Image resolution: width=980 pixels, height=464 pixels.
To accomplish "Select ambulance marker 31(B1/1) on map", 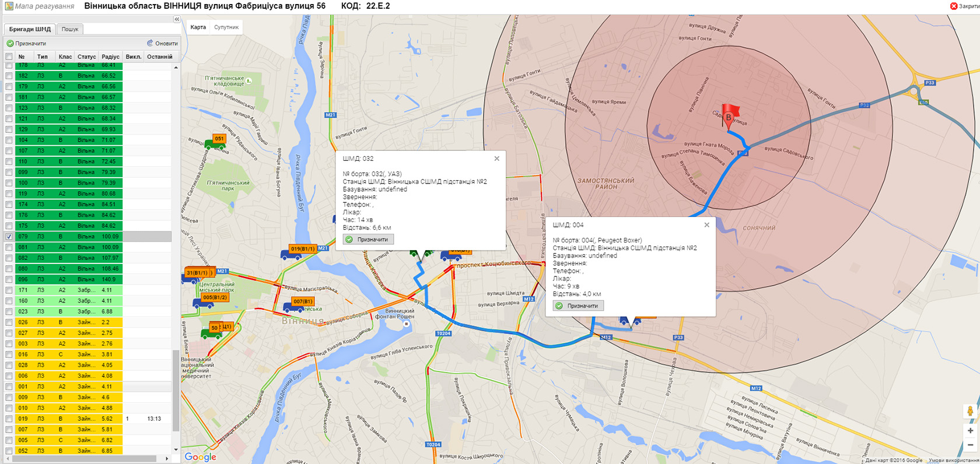I will click(x=197, y=275).
